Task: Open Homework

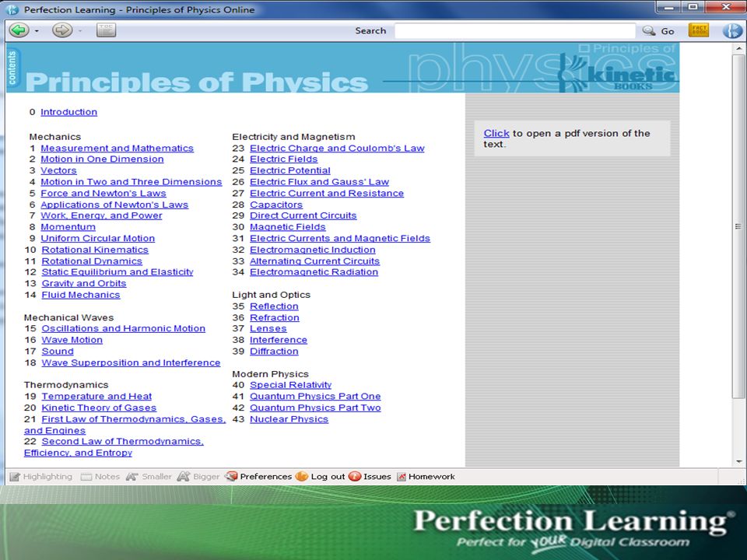Action: pyautogui.click(x=426, y=477)
